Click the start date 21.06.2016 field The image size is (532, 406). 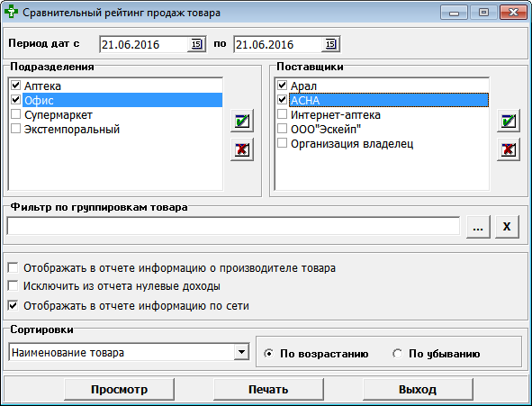click(144, 44)
